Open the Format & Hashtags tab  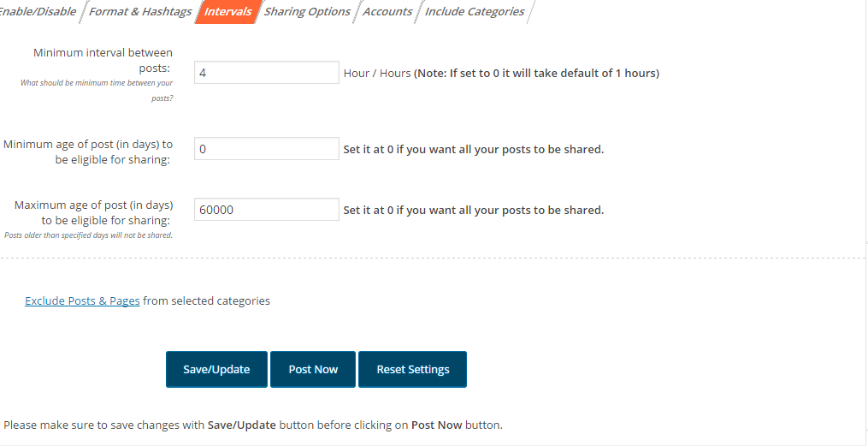pos(140,12)
